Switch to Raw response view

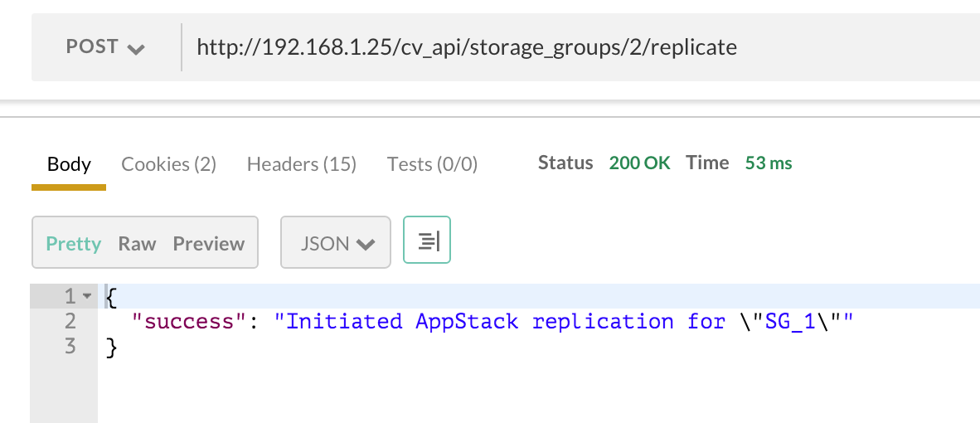click(137, 244)
